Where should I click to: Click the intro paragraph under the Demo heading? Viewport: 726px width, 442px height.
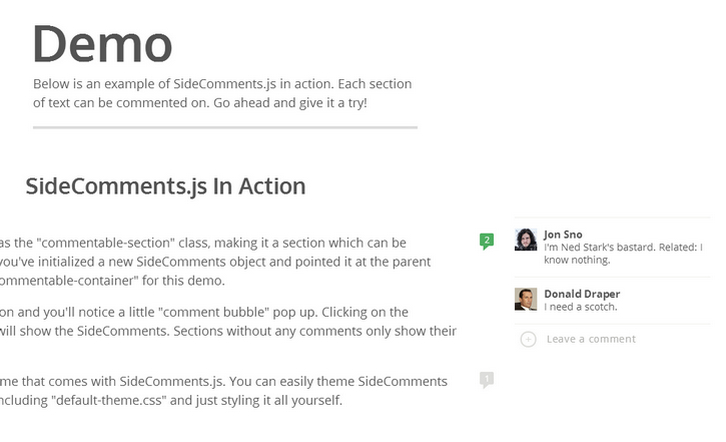pyautogui.click(x=222, y=93)
